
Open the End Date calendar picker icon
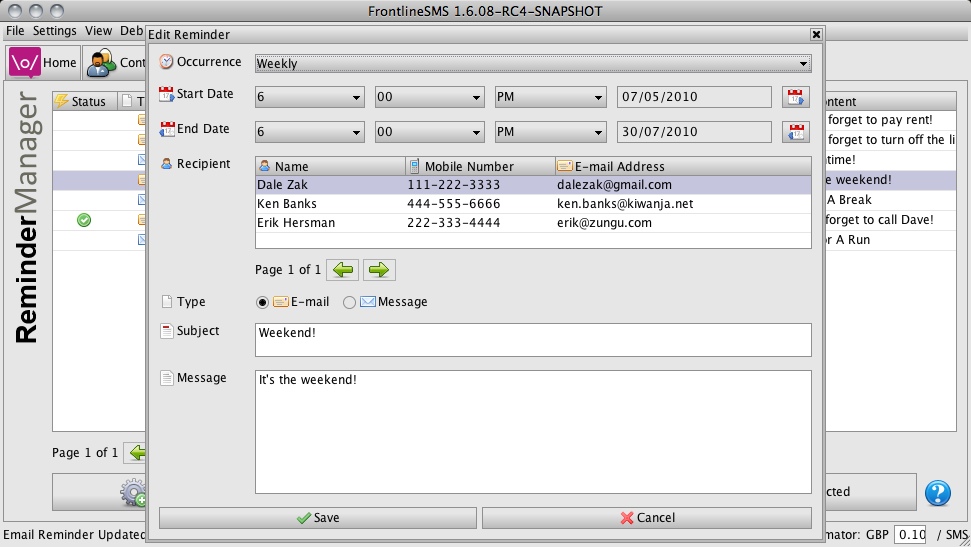point(796,131)
